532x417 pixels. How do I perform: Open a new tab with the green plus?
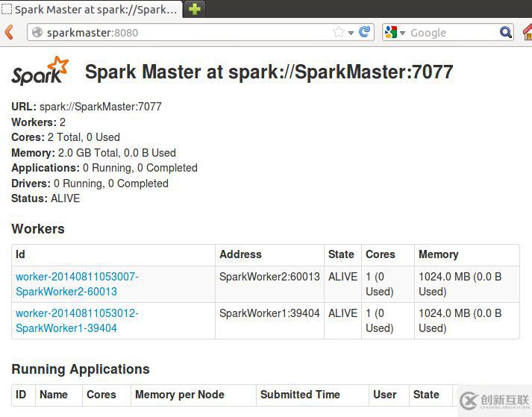195,9
